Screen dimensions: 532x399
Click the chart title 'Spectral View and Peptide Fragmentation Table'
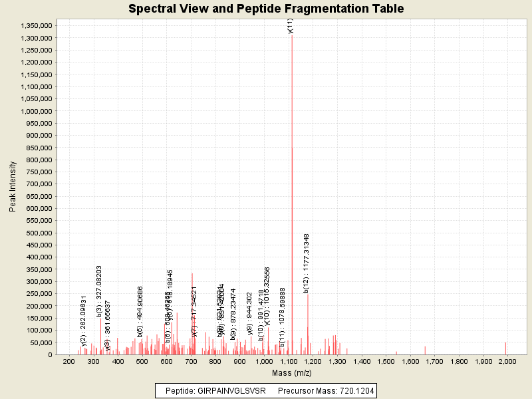[266, 9]
